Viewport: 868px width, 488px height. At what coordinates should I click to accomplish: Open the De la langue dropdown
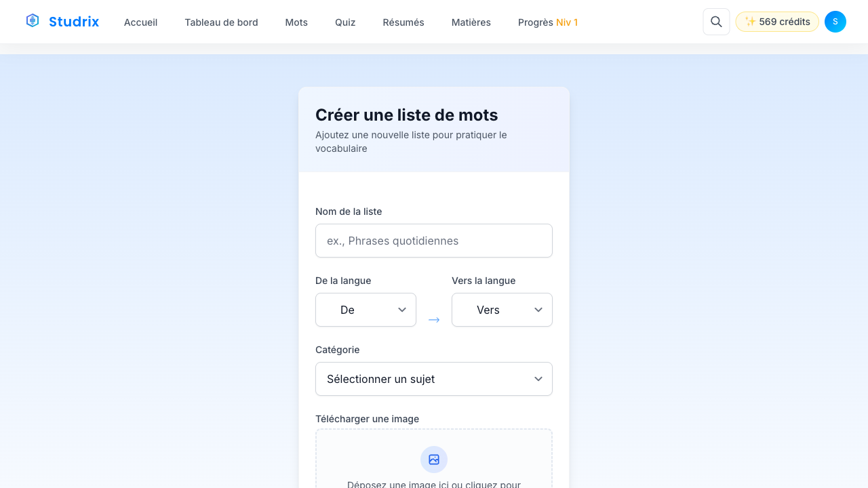pyautogui.click(x=366, y=310)
